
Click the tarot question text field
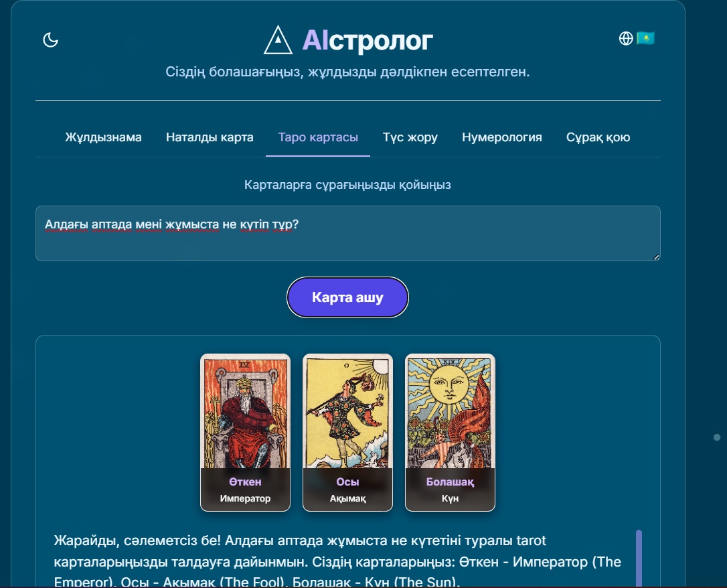click(347, 233)
